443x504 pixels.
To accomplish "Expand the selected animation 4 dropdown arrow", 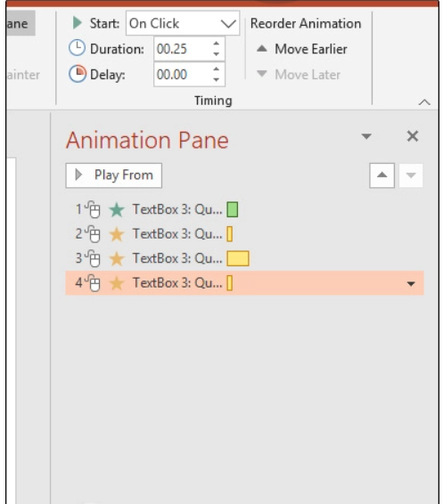I will [x=411, y=284].
